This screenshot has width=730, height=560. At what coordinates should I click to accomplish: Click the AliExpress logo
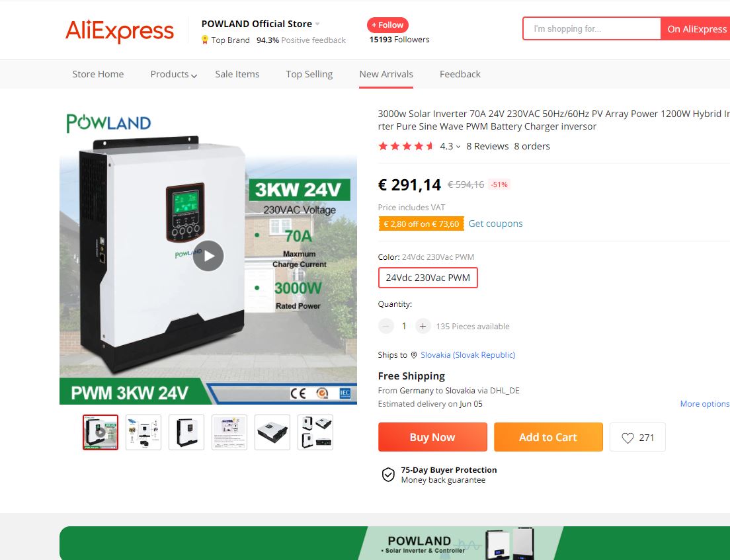point(120,31)
